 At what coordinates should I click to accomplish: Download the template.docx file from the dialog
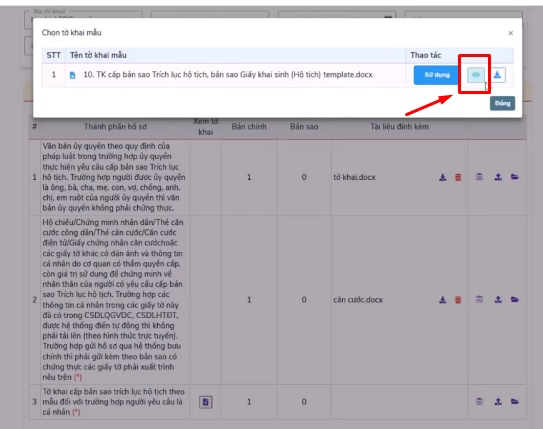pyautogui.click(x=497, y=75)
